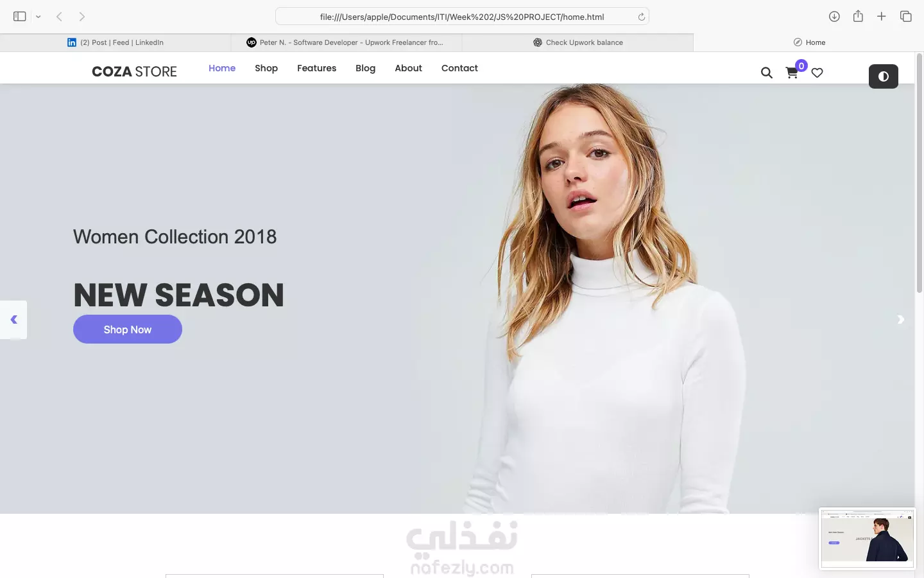Toggle dark mode contrast button
This screenshot has height=578, width=924.
click(884, 76)
